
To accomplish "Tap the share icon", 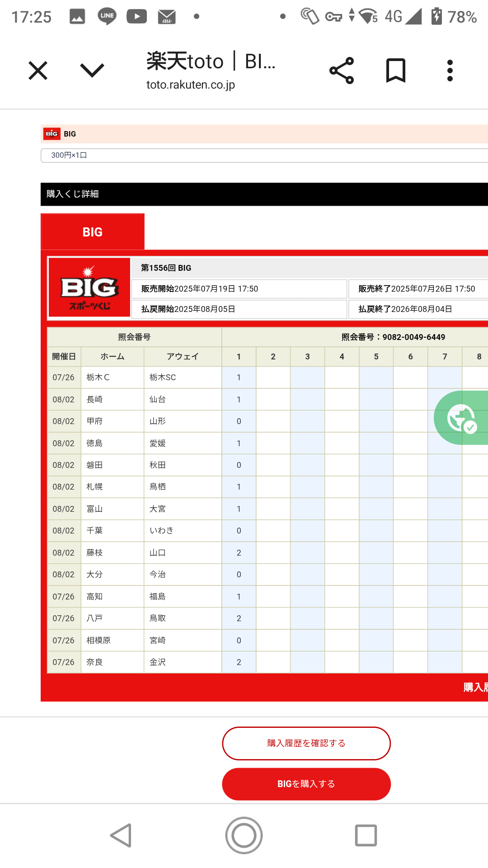I will coord(342,71).
